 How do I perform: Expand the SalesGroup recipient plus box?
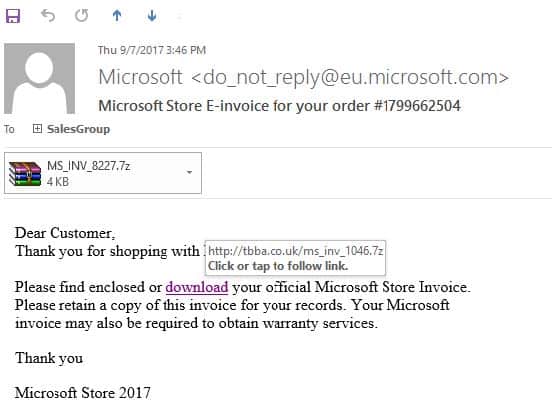37,128
